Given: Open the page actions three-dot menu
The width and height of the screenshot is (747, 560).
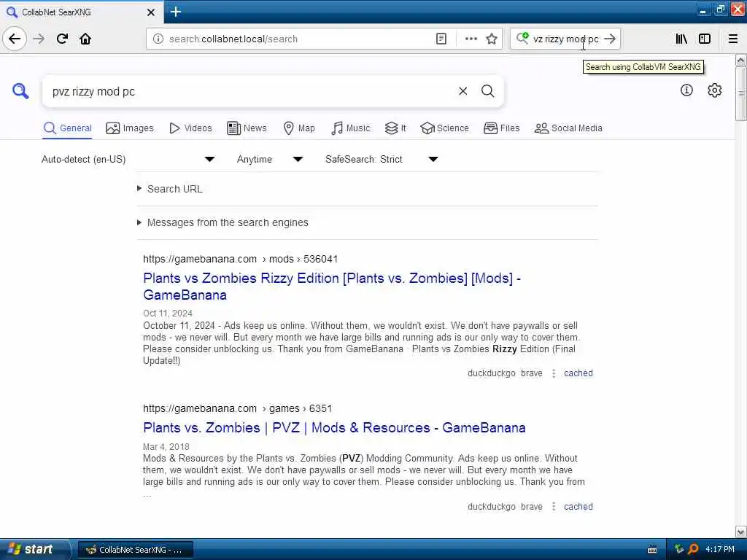Looking at the screenshot, I should pos(471,39).
